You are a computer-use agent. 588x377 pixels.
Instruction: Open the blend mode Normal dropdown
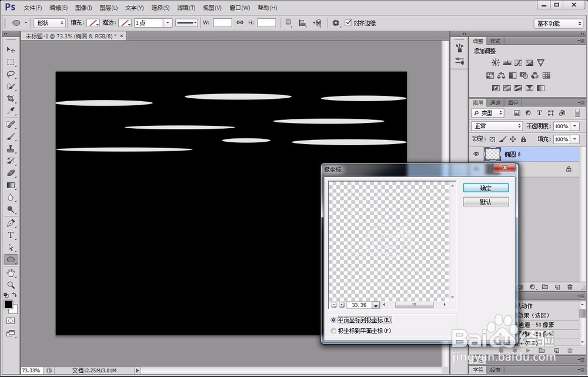coord(497,126)
